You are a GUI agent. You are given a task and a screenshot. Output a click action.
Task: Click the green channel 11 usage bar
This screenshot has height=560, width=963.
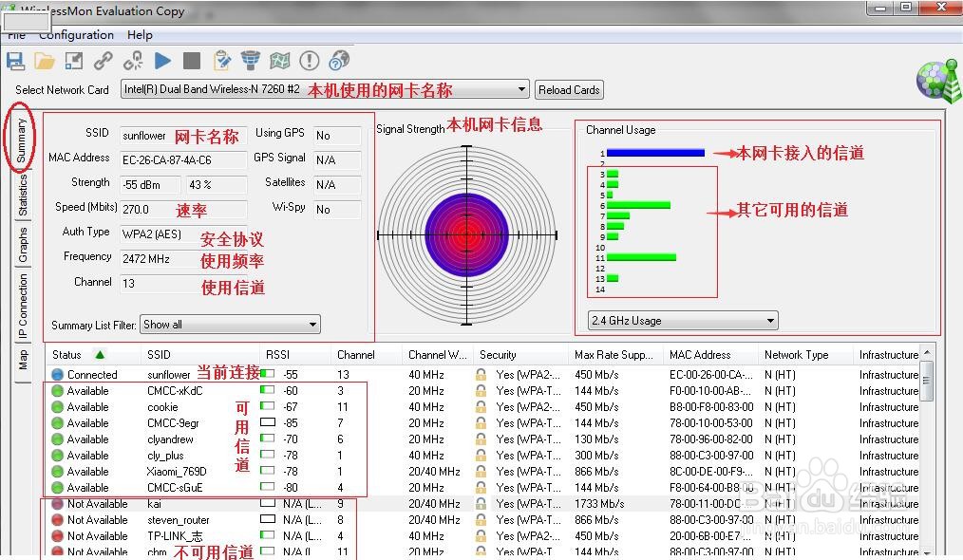(641, 257)
